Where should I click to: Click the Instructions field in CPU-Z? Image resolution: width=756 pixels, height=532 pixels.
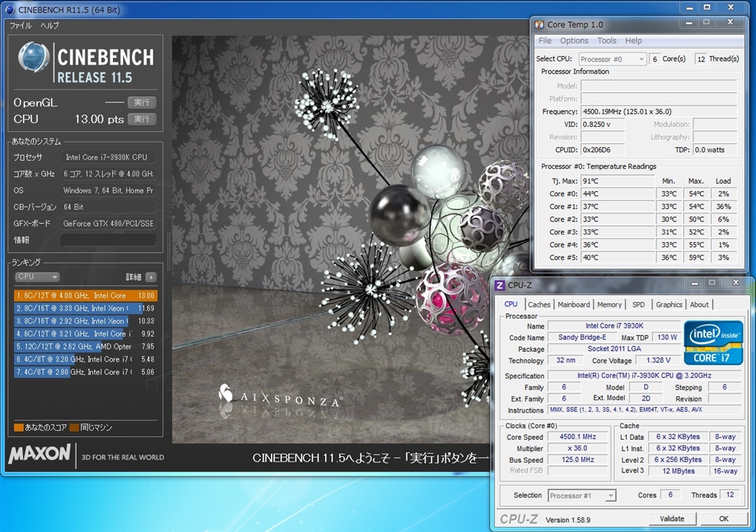point(645,410)
